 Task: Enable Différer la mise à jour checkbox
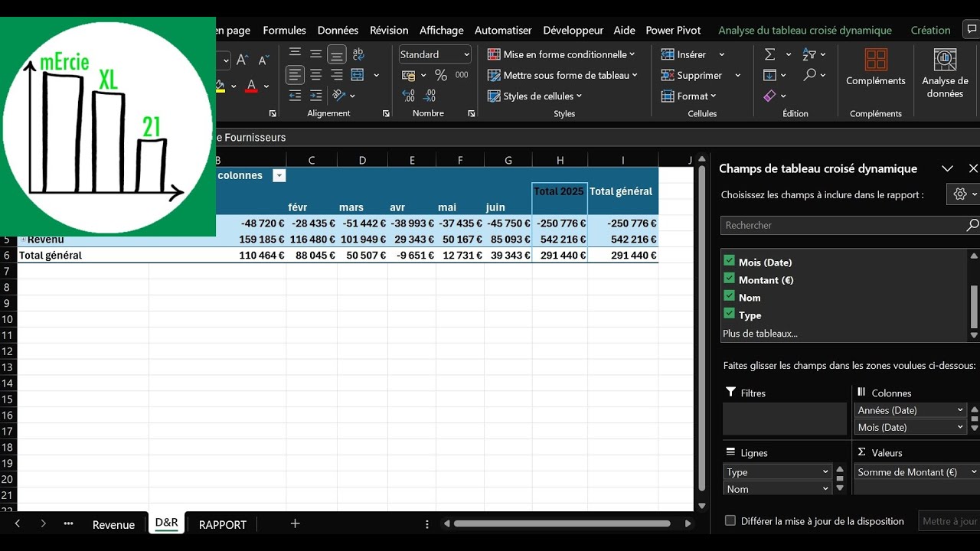[730, 520]
